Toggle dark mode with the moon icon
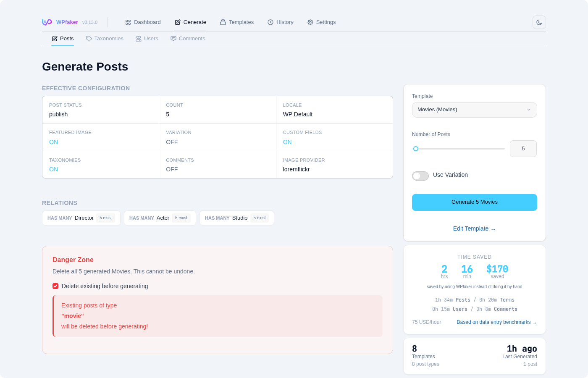 [x=539, y=22]
